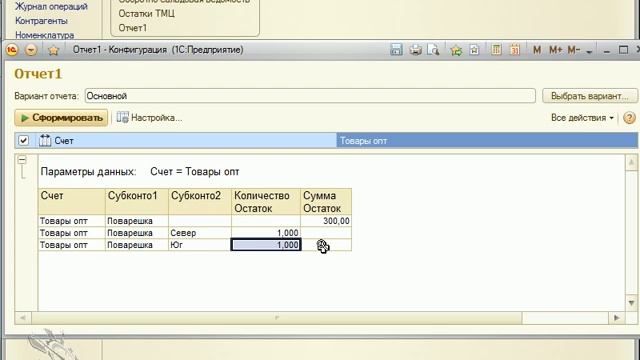
Task: Click the Сумма Остаток column header
Action: (x=326, y=202)
